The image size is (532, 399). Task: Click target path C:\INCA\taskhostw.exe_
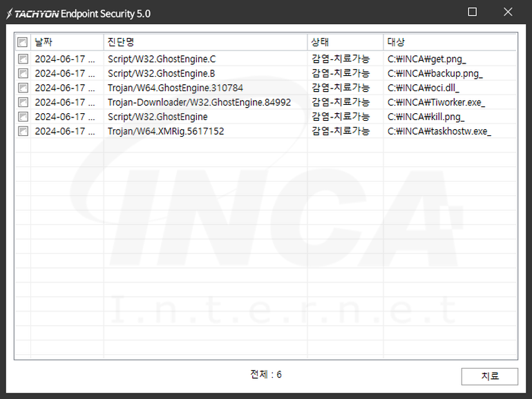coord(439,131)
